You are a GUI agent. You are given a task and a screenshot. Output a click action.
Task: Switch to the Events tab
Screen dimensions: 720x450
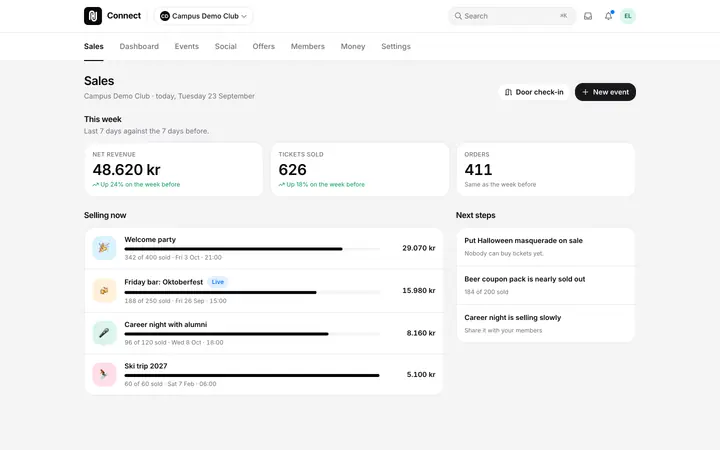pyautogui.click(x=186, y=46)
